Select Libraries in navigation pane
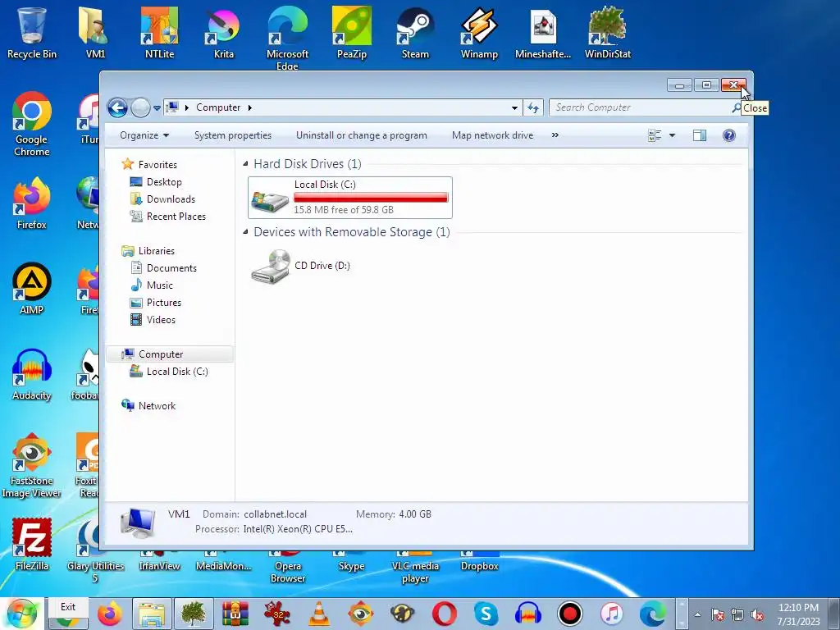 click(156, 251)
